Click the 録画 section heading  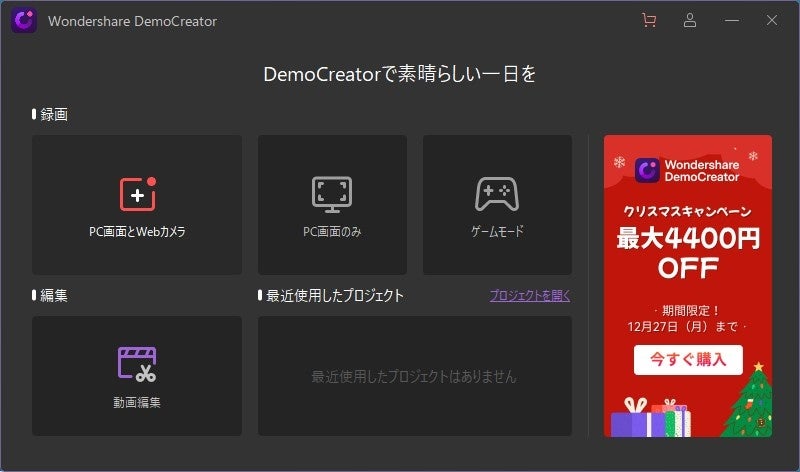(54, 114)
